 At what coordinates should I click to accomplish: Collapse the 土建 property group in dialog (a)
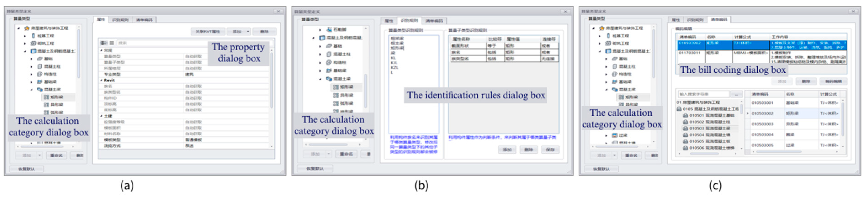point(101,116)
